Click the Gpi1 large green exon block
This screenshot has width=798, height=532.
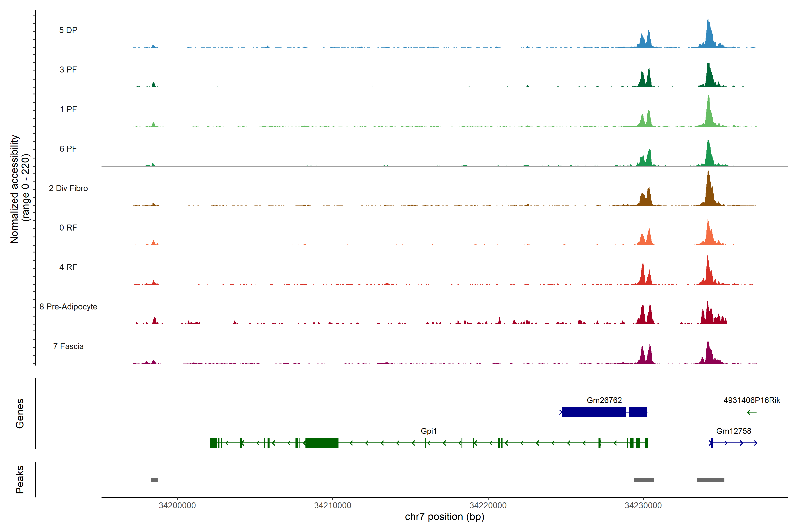point(322,443)
